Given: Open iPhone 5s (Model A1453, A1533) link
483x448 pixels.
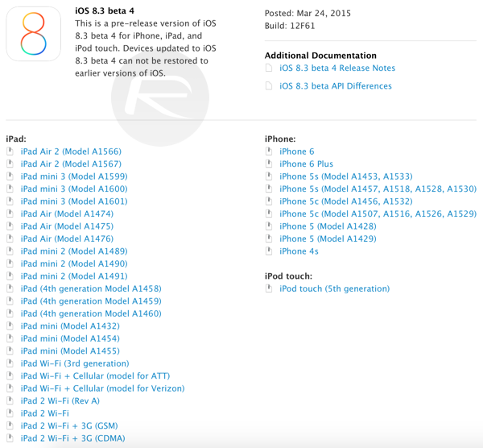Looking at the screenshot, I should click(346, 176).
